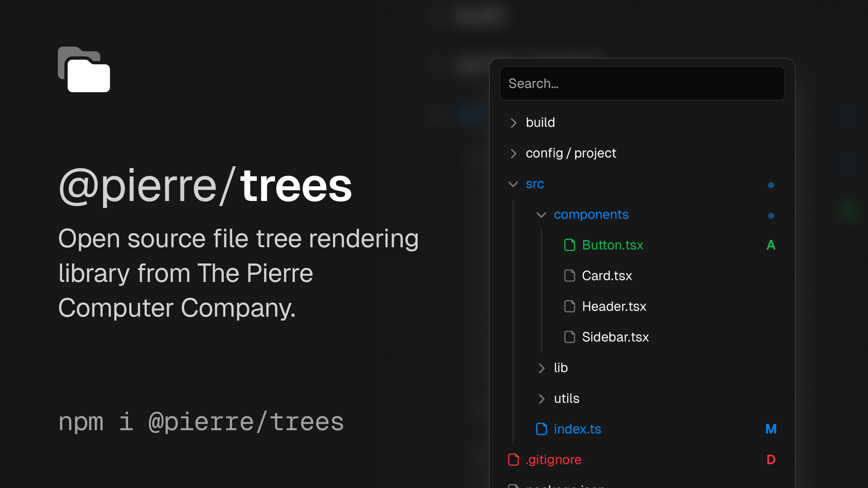Click inside the Search field
The image size is (868, 488).
642,83
